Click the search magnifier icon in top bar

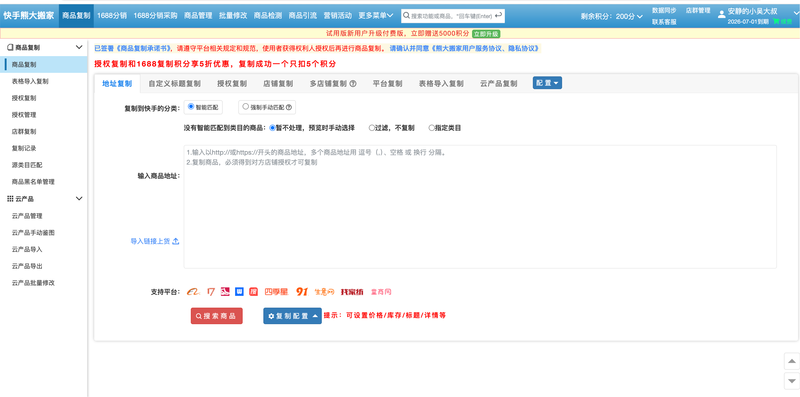pyautogui.click(x=406, y=16)
